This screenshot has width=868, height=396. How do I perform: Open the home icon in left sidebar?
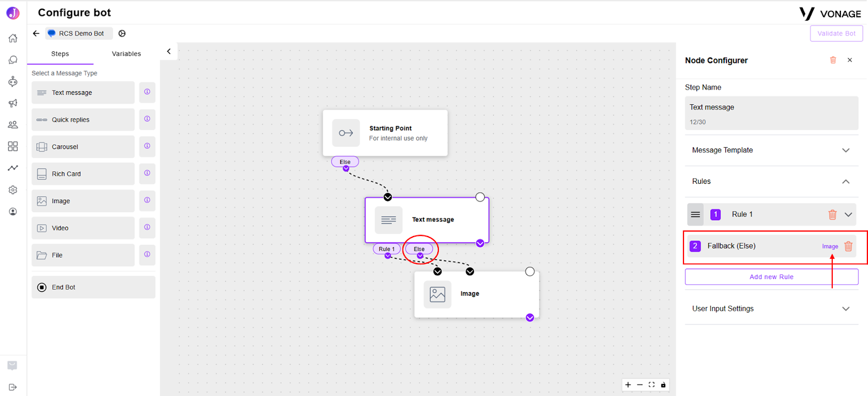(13, 38)
